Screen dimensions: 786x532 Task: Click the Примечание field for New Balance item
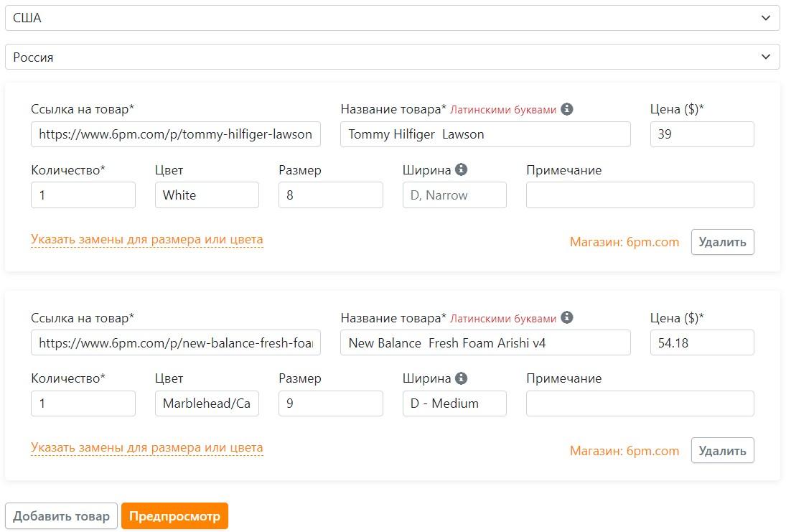640,403
